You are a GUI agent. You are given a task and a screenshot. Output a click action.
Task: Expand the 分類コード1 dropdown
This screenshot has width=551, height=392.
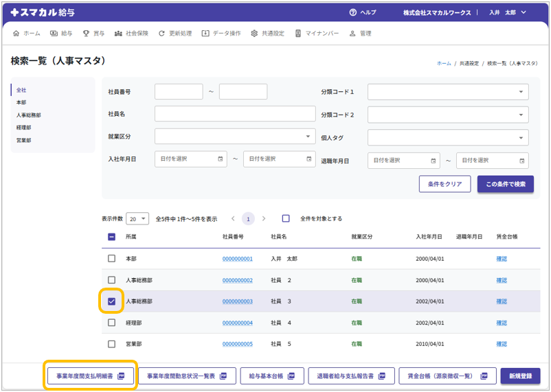point(448,92)
